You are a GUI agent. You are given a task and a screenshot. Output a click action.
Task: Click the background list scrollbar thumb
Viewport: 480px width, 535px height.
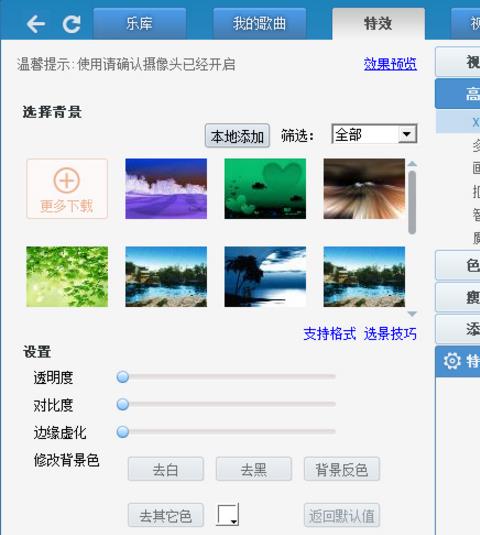(x=412, y=202)
